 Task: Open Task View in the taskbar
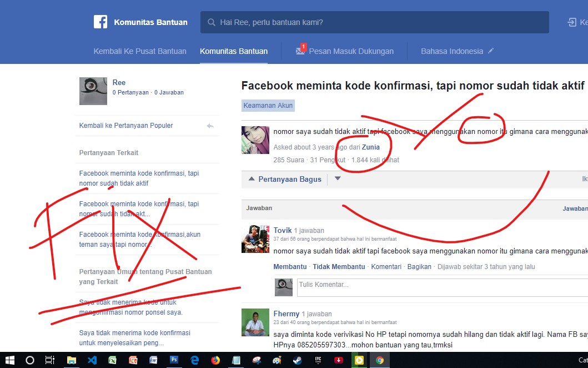click(49, 360)
